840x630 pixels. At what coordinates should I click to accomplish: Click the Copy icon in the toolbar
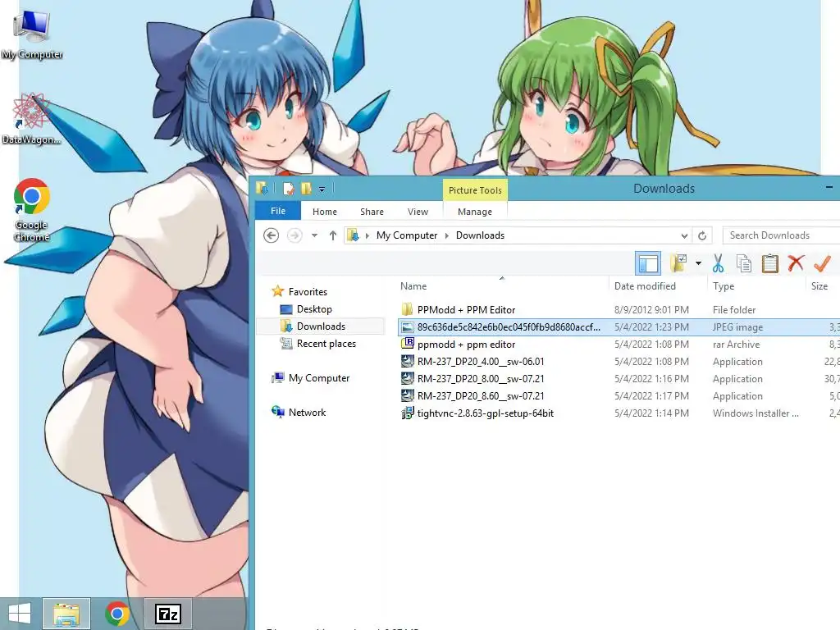tap(743, 263)
